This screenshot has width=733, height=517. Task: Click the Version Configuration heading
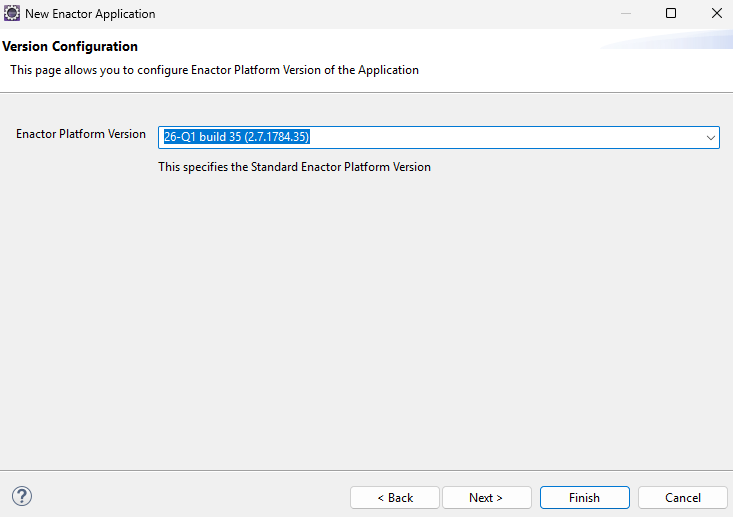(70, 47)
